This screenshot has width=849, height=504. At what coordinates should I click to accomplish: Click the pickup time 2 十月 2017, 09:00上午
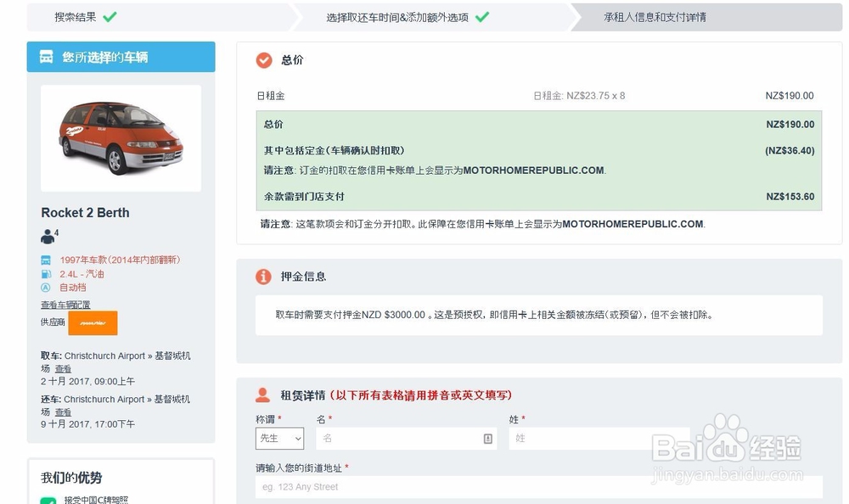pyautogui.click(x=87, y=381)
